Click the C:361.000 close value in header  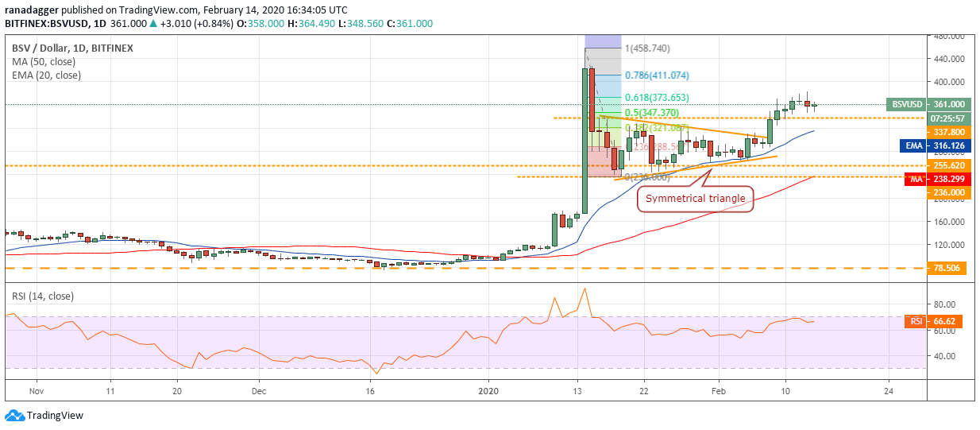point(409,24)
